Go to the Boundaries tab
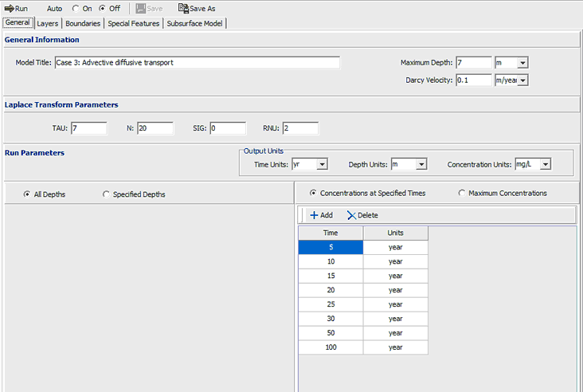 (x=83, y=23)
